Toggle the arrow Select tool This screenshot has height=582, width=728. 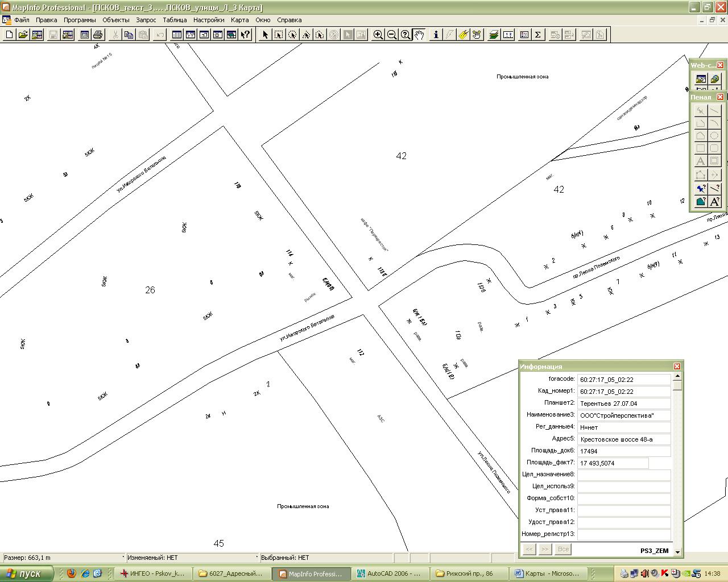click(x=265, y=35)
